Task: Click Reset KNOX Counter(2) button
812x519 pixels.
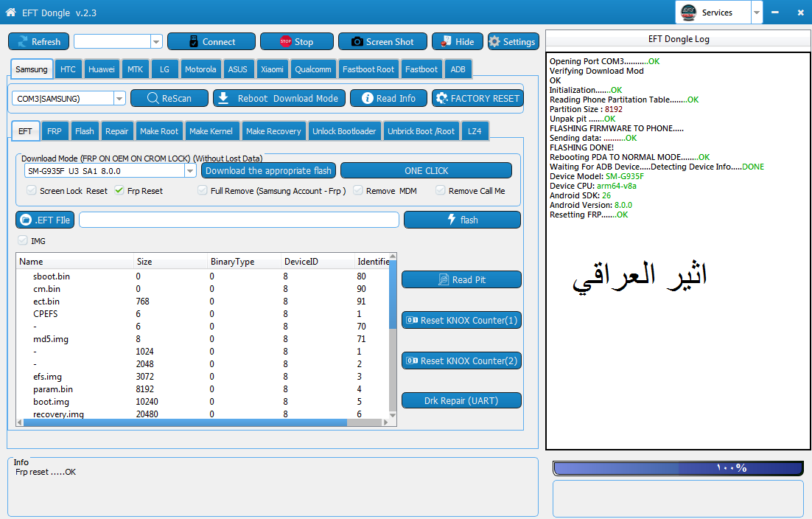Action: pyautogui.click(x=461, y=360)
